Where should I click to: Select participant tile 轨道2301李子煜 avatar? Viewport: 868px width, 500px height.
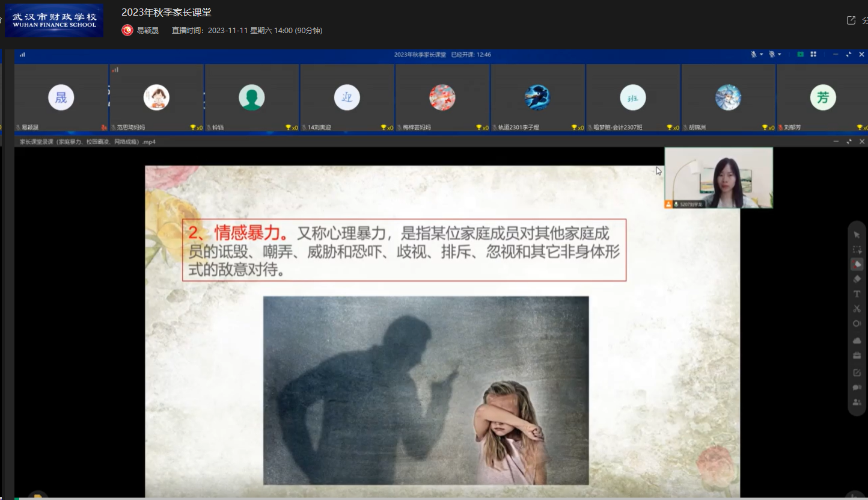point(537,97)
